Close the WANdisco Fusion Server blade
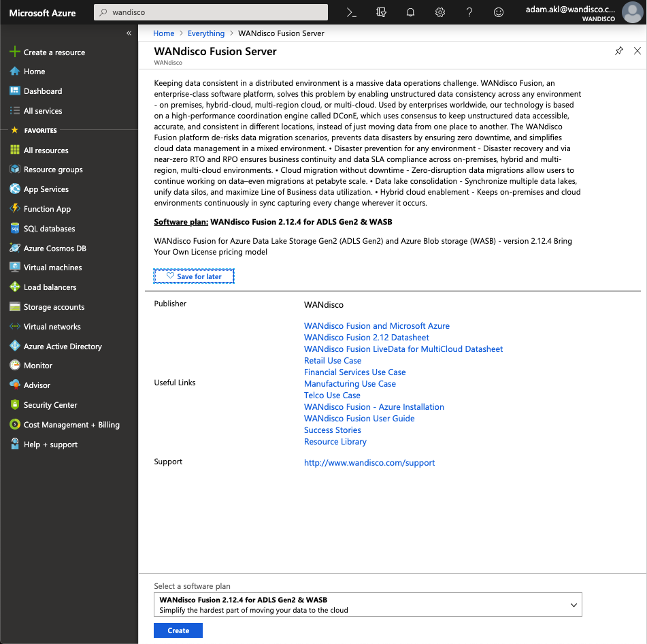The height and width of the screenshot is (644, 647). coord(637,51)
